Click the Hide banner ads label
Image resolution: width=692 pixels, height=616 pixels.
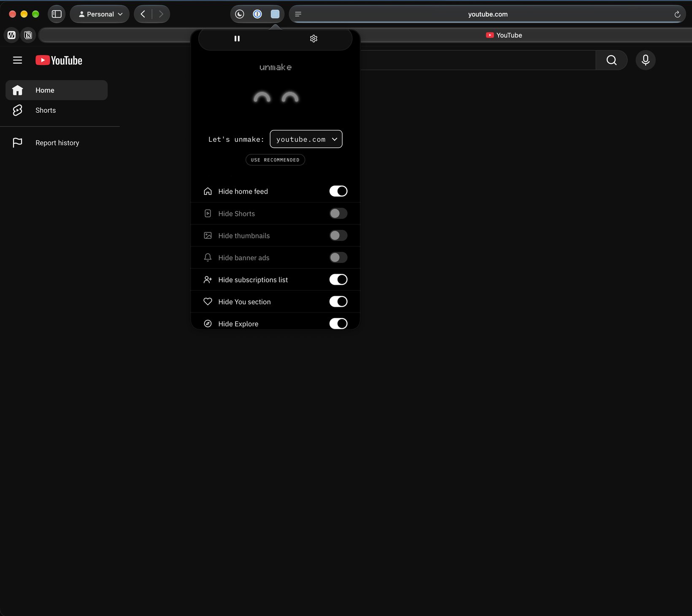[243, 258]
